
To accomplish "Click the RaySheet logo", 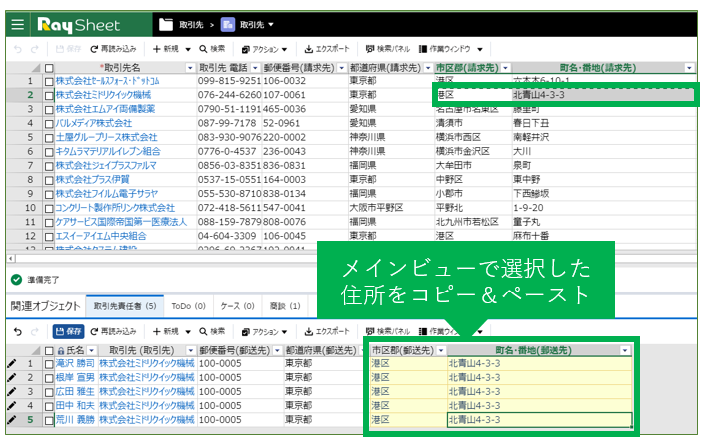I will (x=79, y=25).
